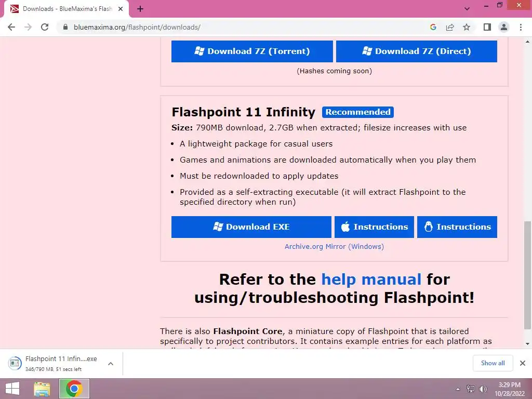The image size is (532, 399).
Task: Click the Flashpoint 11 Infinity heading
Action: click(243, 112)
